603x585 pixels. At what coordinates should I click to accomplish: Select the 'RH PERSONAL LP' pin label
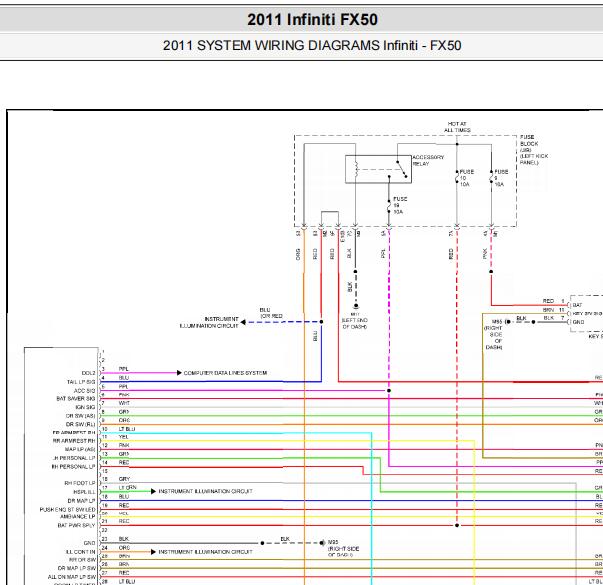coord(74,467)
